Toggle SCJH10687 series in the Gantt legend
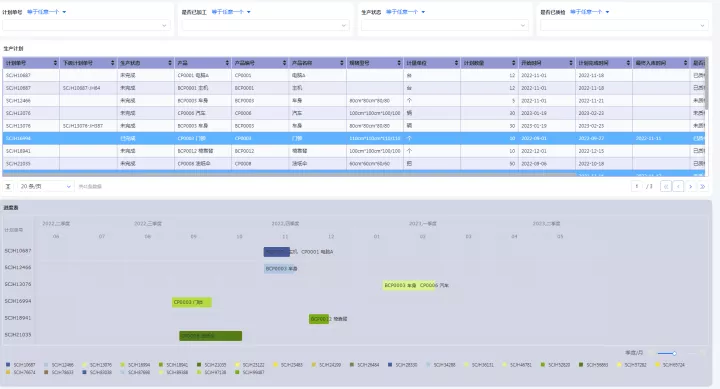The height and width of the screenshot is (389, 720). point(21,365)
